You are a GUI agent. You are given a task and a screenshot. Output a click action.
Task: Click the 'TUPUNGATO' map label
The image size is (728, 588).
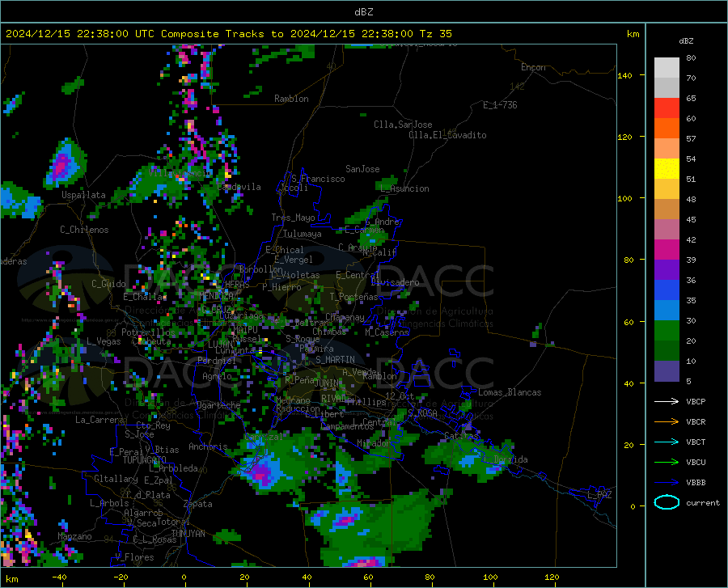point(145,460)
